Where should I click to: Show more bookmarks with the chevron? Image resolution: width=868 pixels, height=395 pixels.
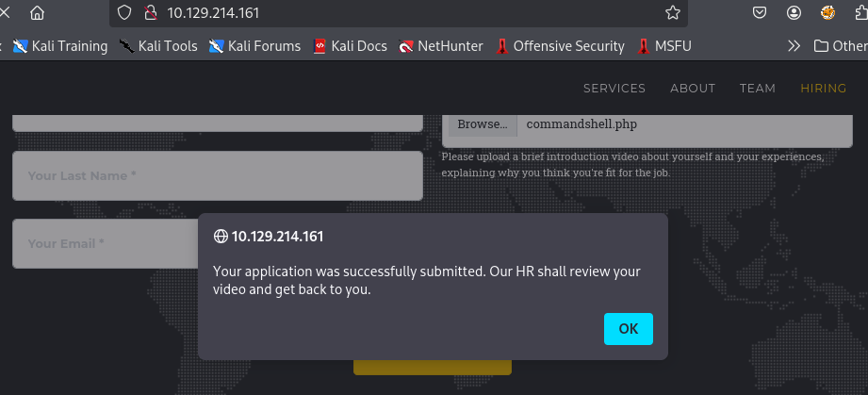coord(794,45)
